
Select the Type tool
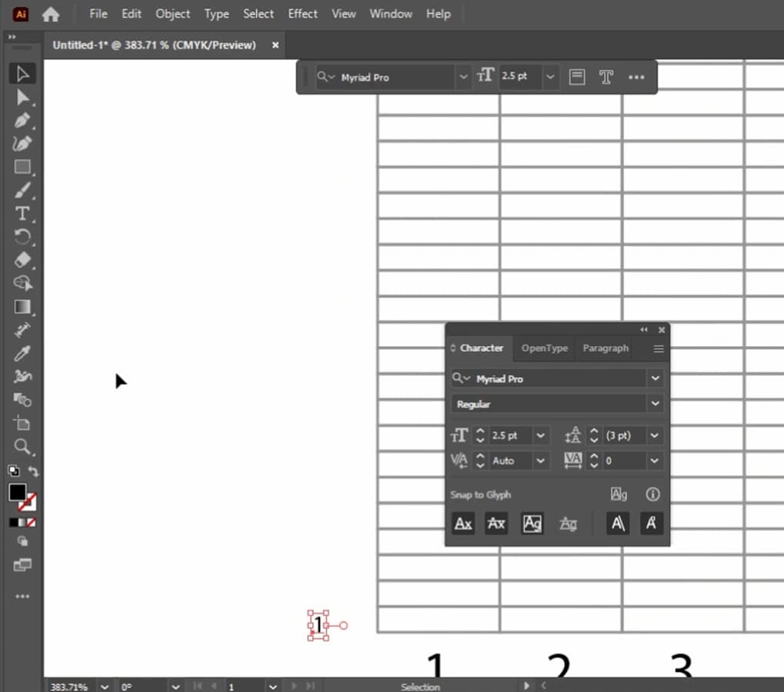[x=22, y=214]
